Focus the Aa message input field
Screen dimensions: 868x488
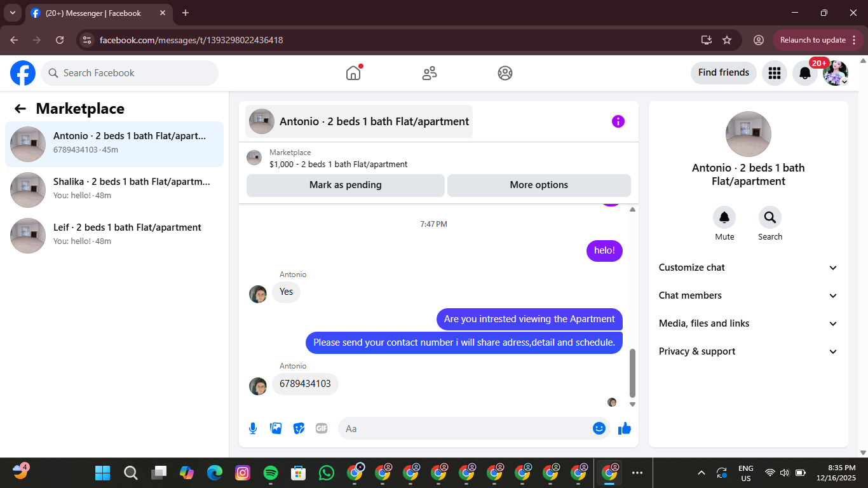coord(468,428)
